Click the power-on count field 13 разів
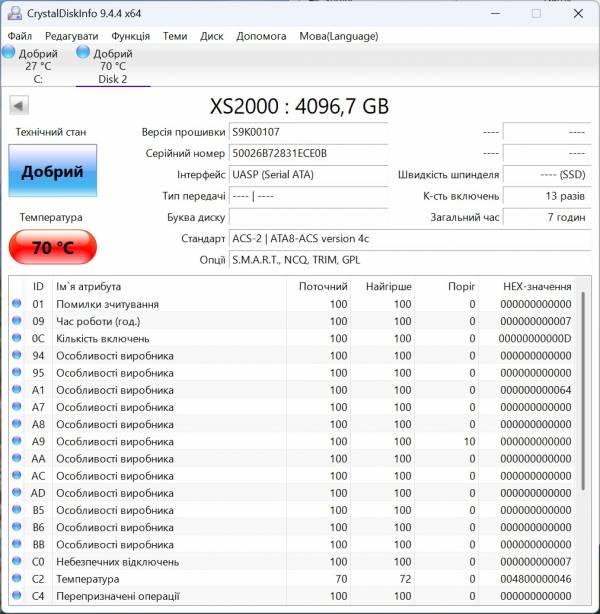Screen dimensions: 600x614 547,196
